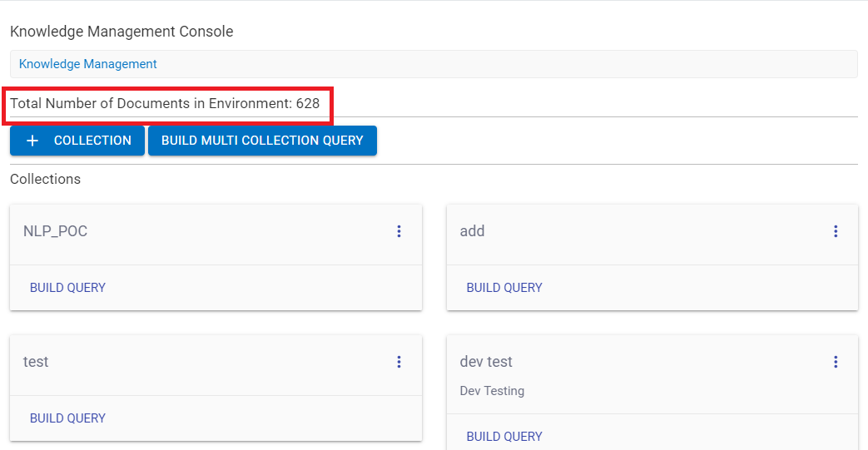Click the Knowledge Management Console page title
Image resolution: width=868 pixels, height=450 pixels.
coord(122,32)
